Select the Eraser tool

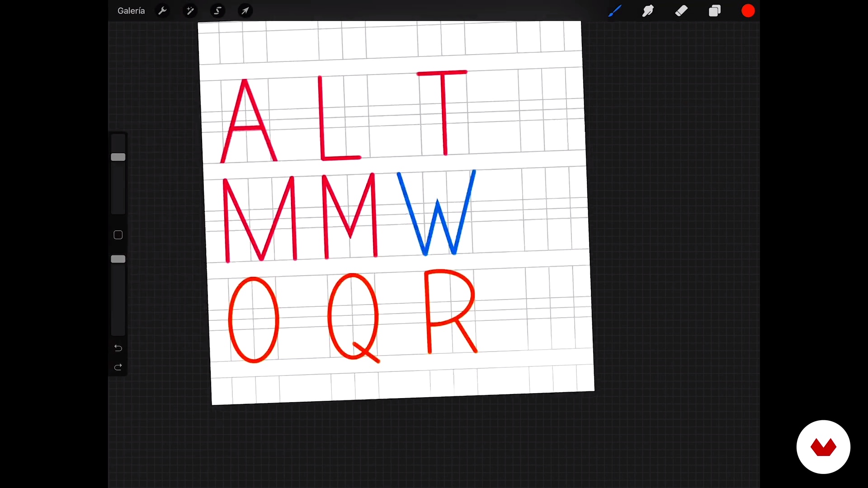click(681, 11)
